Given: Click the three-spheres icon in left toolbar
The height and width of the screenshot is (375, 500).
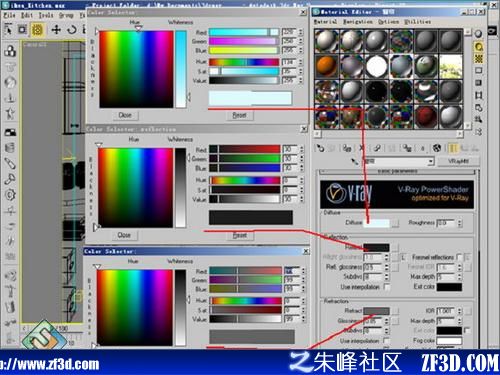Looking at the screenshot, I should (10, 51).
